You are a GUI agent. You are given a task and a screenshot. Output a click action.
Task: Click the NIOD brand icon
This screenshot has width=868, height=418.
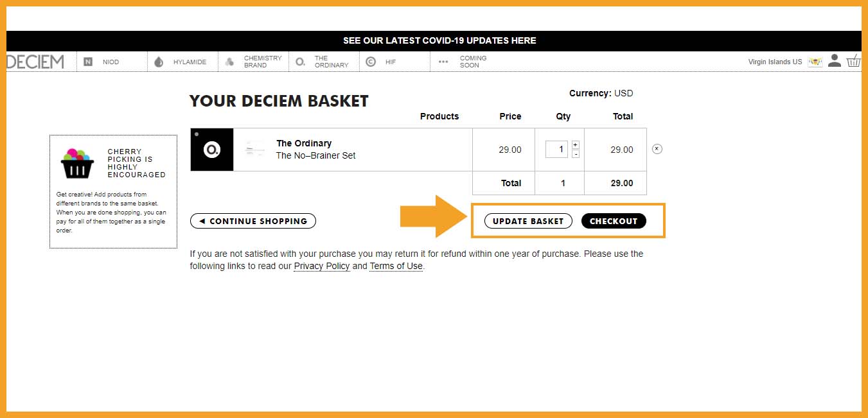click(88, 62)
